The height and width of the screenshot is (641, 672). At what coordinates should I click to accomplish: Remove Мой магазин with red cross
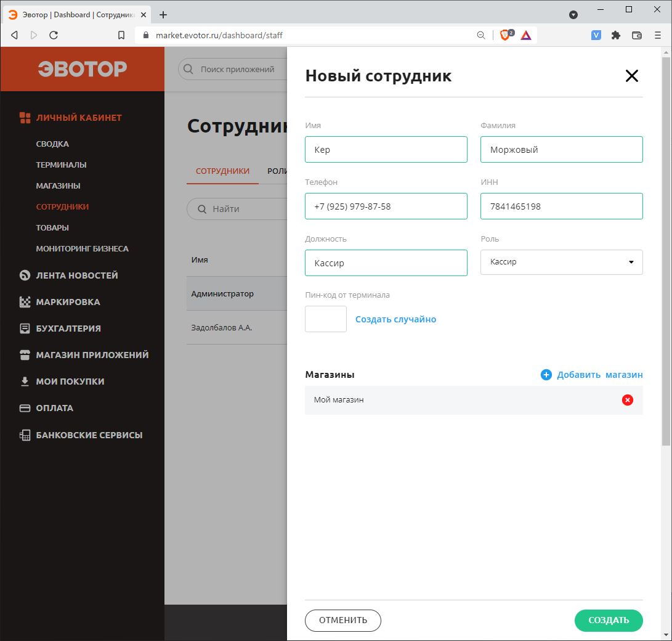[x=627, y=400]
